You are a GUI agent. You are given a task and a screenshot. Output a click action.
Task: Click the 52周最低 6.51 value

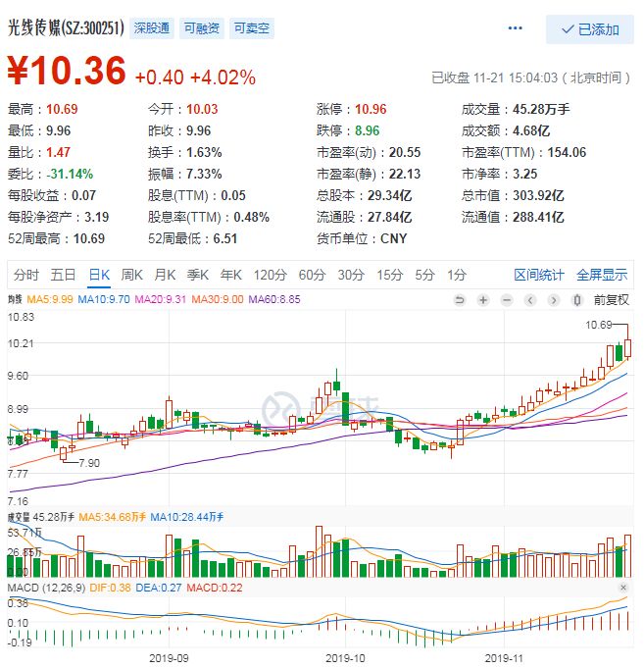point(225,238)
